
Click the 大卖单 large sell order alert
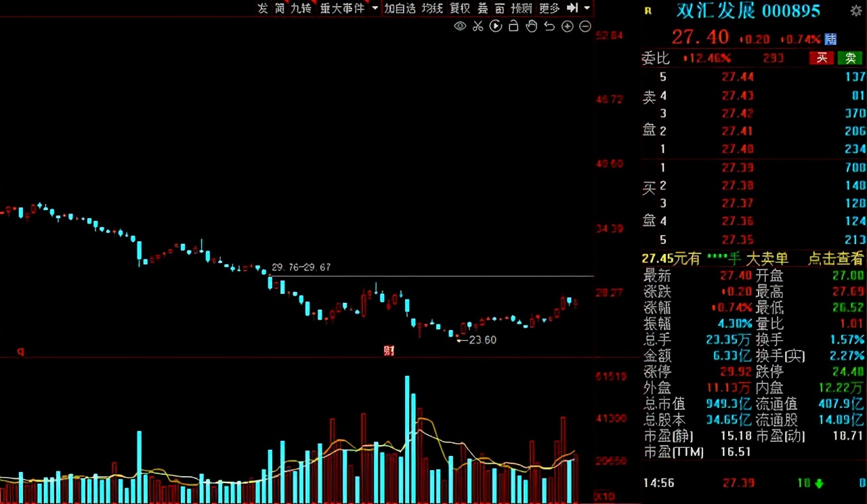tap(767, 258)
